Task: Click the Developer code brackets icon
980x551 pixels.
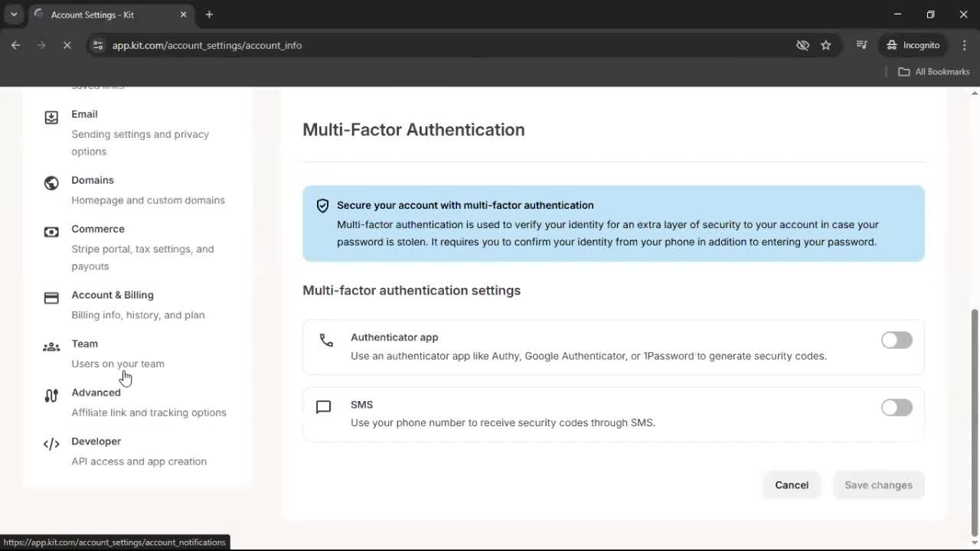Action: point(51,445)
